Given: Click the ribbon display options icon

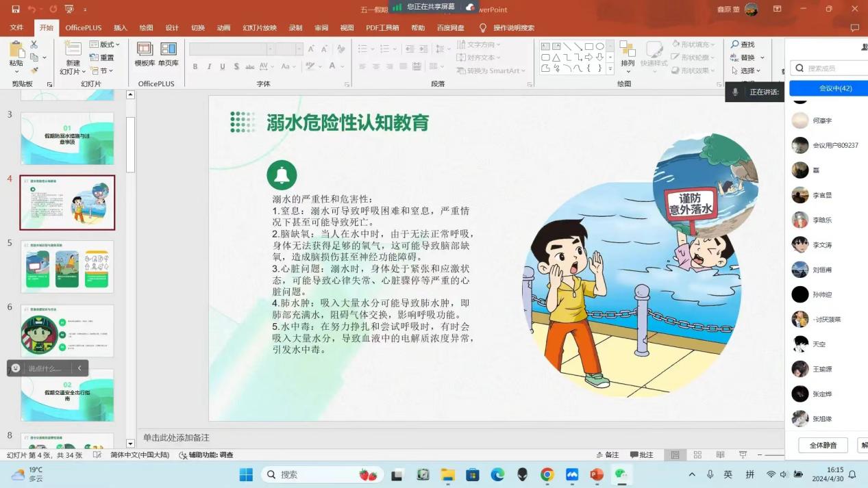Looking at the screenshot, I should pos(777,10).
